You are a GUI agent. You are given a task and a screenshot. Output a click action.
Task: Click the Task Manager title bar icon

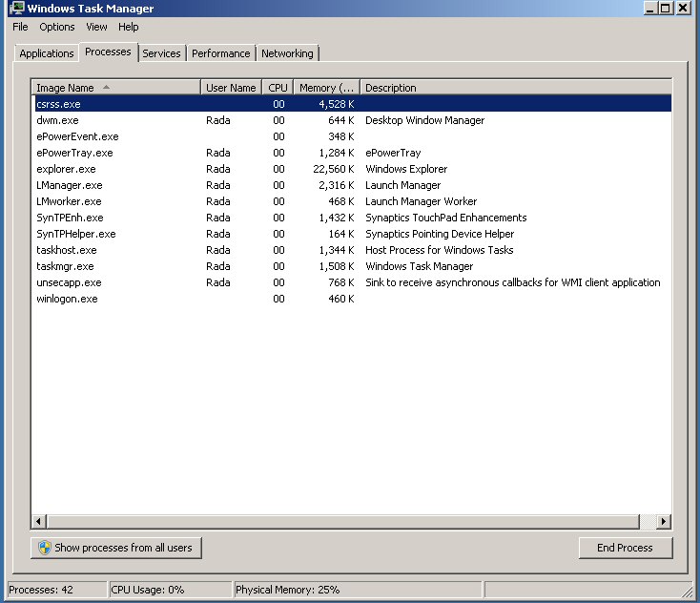[17, 8]
